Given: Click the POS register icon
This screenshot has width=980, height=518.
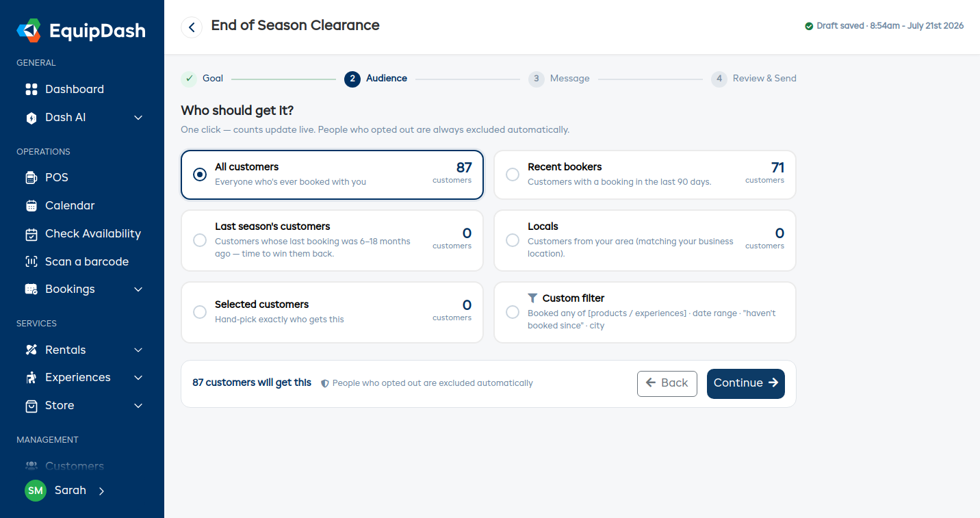Looking at the screenshot, I should pyautogui.click(x=31, y=177).
